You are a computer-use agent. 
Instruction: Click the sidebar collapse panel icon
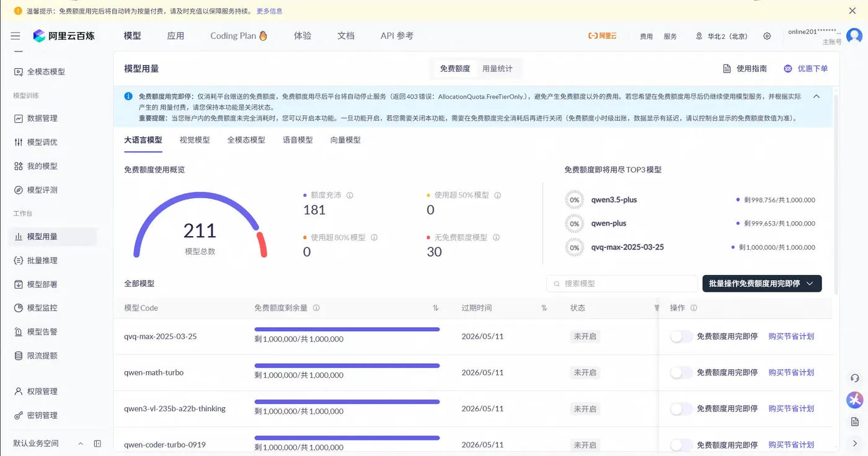coord(97,444)
